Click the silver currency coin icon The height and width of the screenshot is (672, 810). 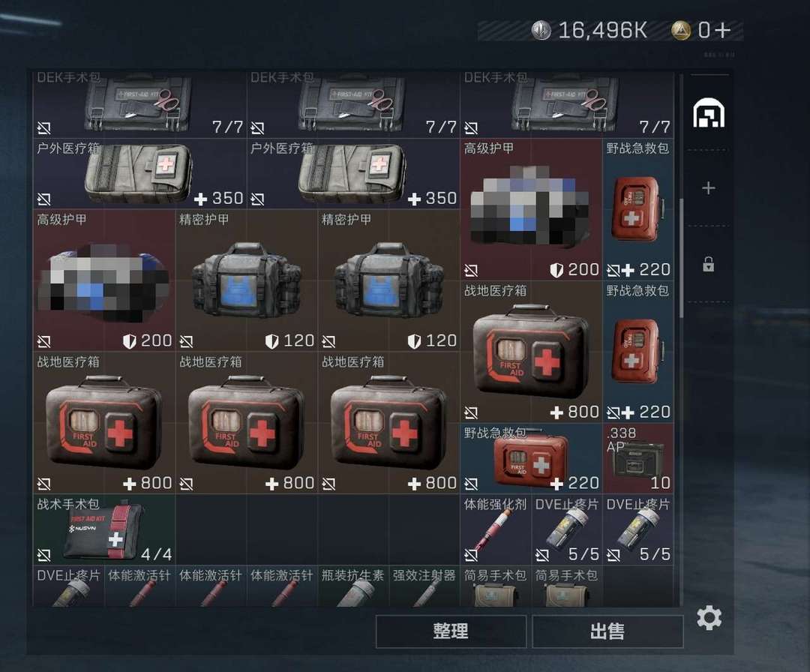(x=541, y=30)
